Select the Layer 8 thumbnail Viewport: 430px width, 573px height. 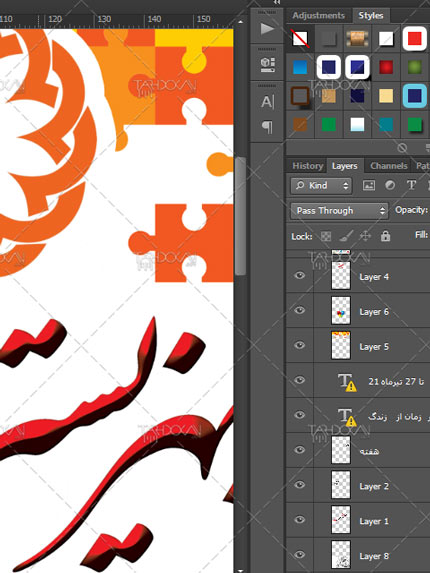point(340,555)
